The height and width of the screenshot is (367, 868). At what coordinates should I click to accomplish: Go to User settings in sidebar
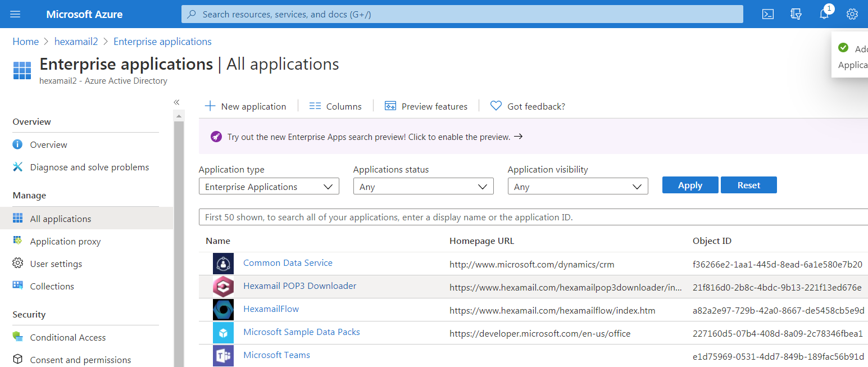56,264
